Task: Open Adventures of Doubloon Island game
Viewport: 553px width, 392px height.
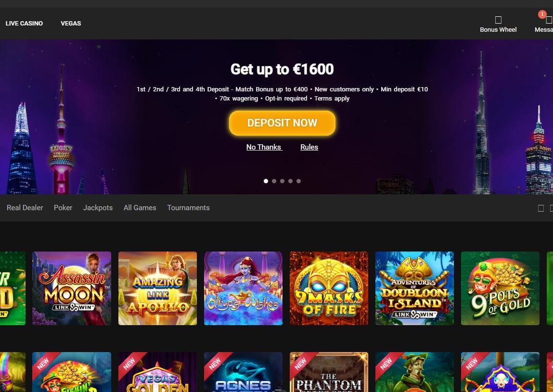Action: coord(414,288)
